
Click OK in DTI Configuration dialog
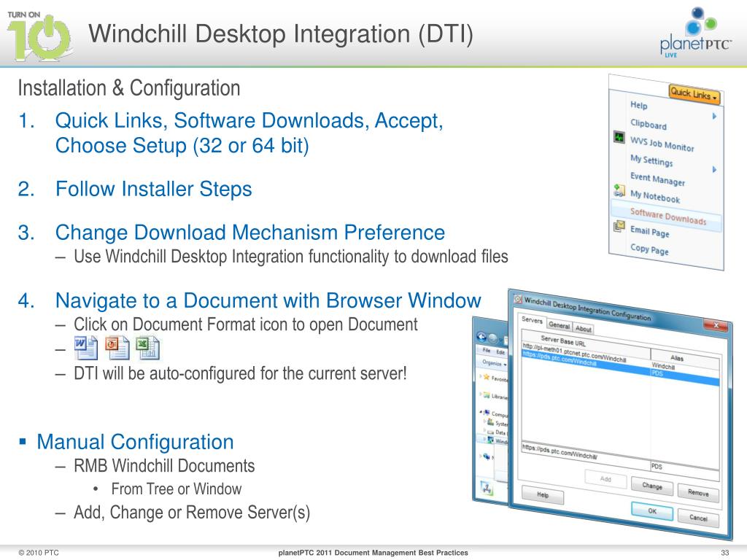tap(651, 510)
